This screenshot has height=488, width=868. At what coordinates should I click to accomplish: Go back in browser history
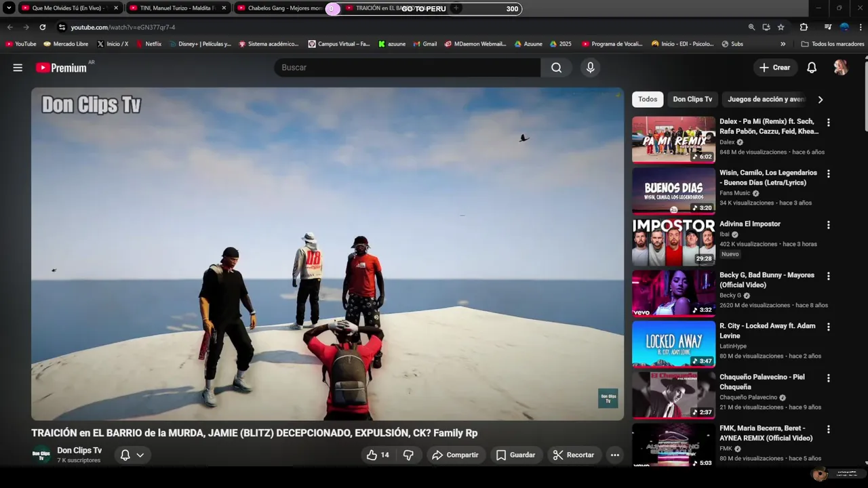coord(9,27)
